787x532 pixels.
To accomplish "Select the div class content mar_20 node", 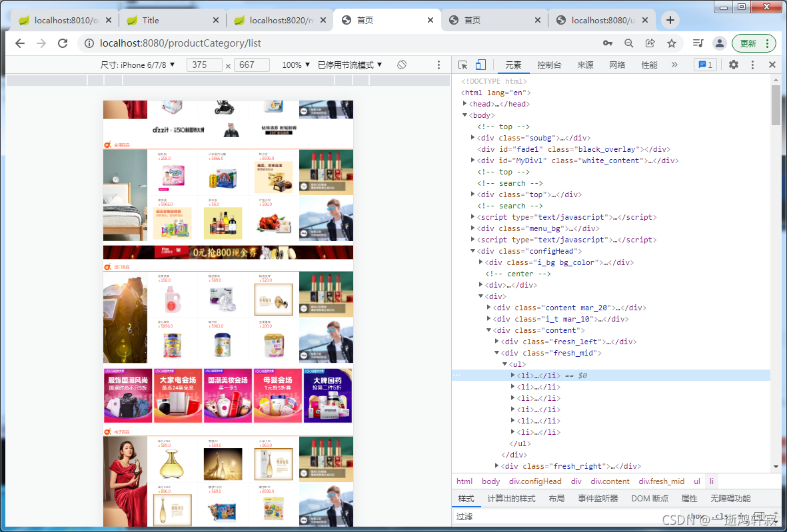I will click(570, 308).
